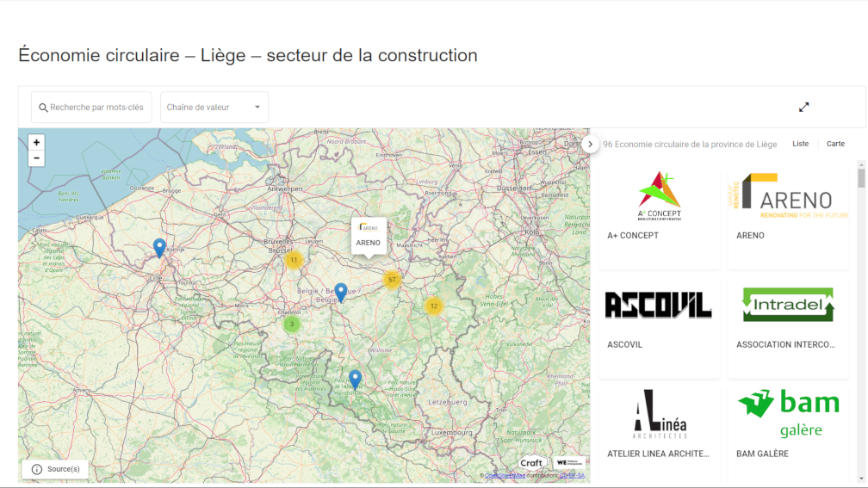Expand the map to fullscreen using arrows icon
868x488 pixels.
click(x=803, y=108)
